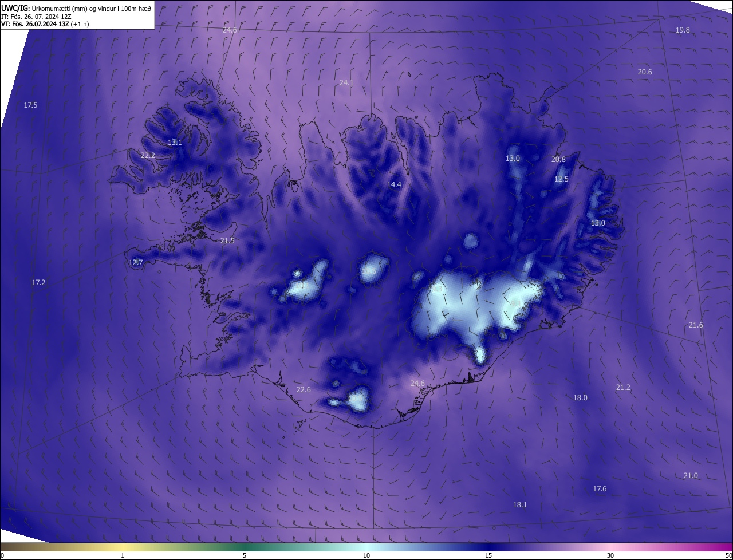
Task: Click the 12.7 value label
Action: click(136, 262)
